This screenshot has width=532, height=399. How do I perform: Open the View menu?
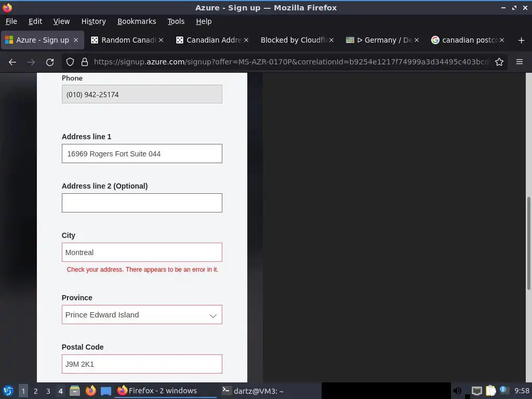tap(61, 21)
